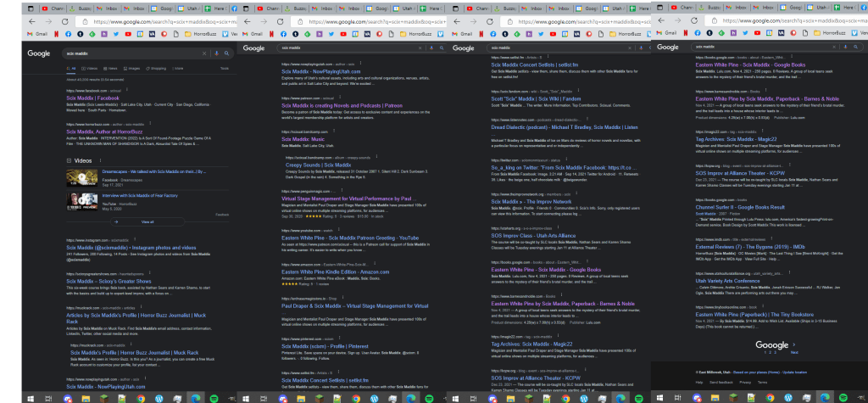Image resolution: width=868 pixels, height=403 pixels.
Task: Open 'Scix Maddix | Facebook' result
Action: pos(93,98)
